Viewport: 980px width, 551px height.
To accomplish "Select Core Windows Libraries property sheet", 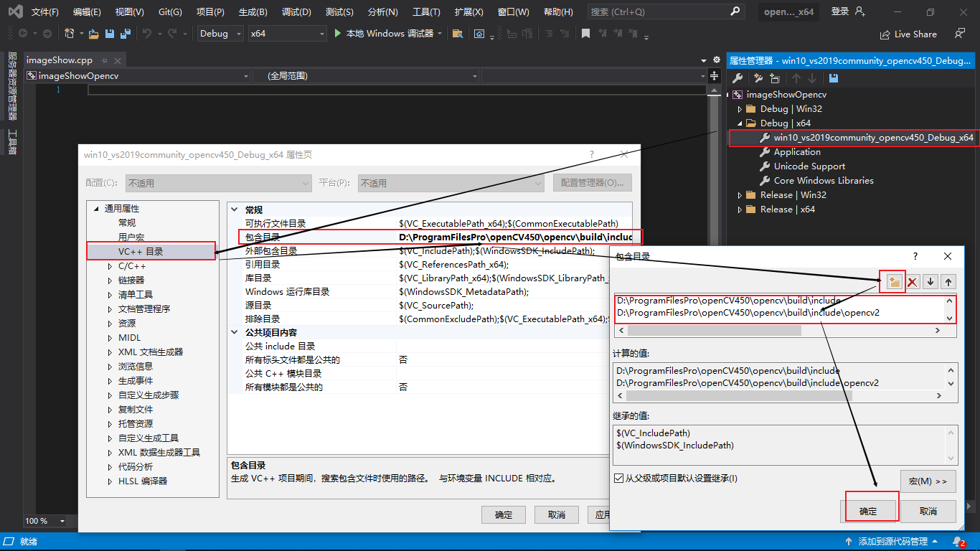I will 824,181.
